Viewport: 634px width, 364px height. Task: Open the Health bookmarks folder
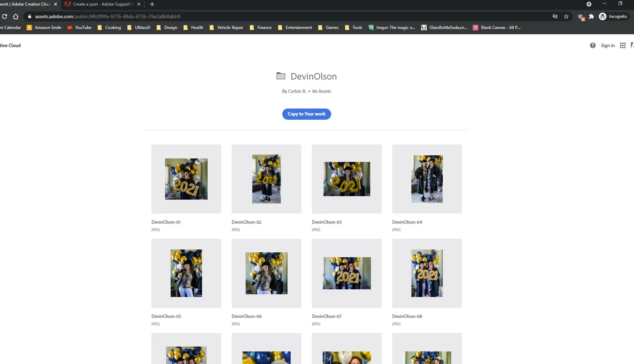tap(193, 28)
